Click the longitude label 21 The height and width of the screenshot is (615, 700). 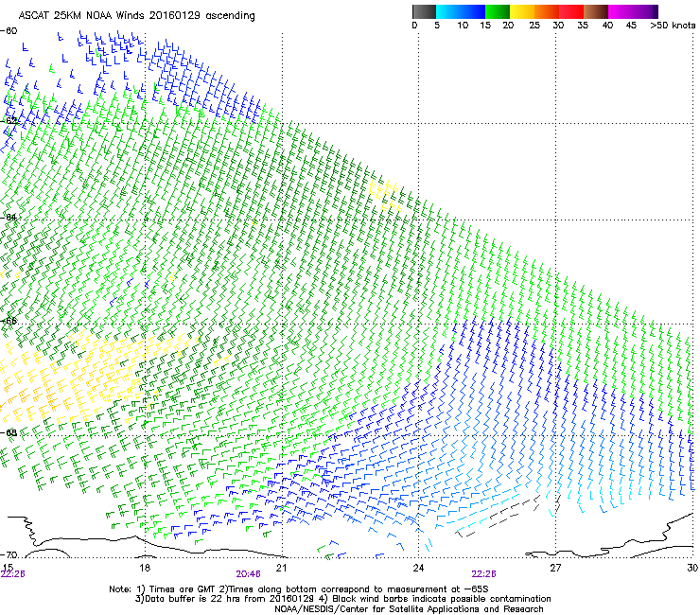(281, 568)
